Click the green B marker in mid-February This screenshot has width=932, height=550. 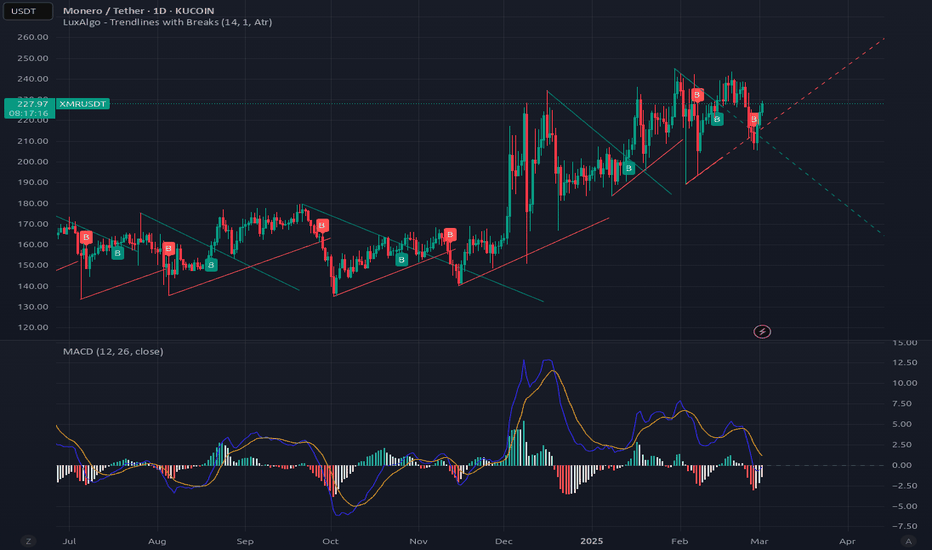coord(717,119)
